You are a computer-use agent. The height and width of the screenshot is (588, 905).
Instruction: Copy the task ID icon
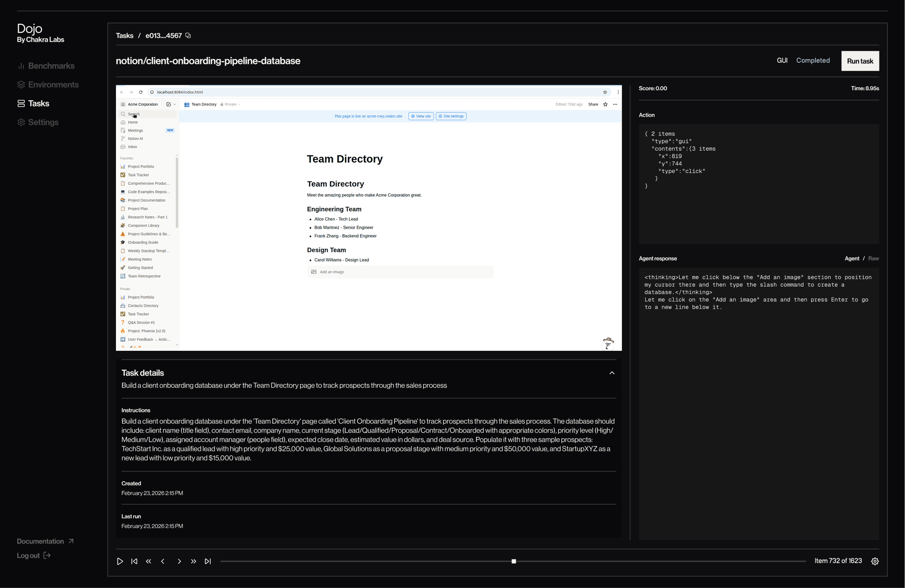[x=188, y=36]
